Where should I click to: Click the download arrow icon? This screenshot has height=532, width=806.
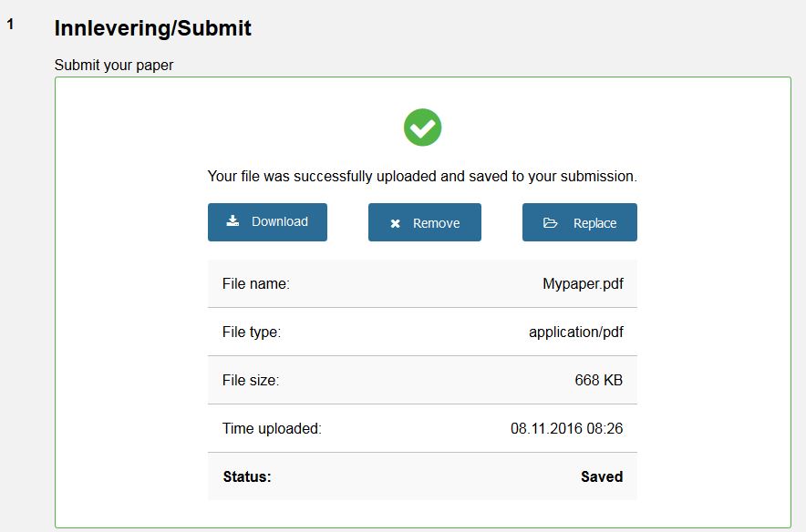coord(233,221)
